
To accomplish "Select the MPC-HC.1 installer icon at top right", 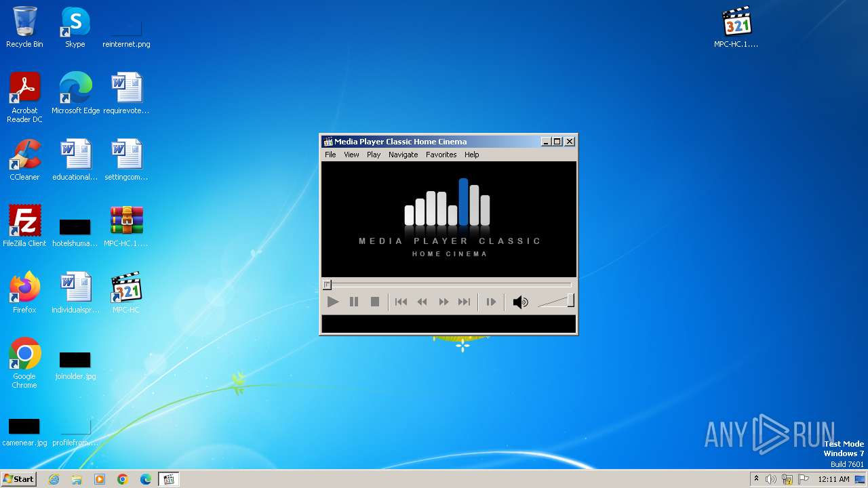I will pos(736,27).
